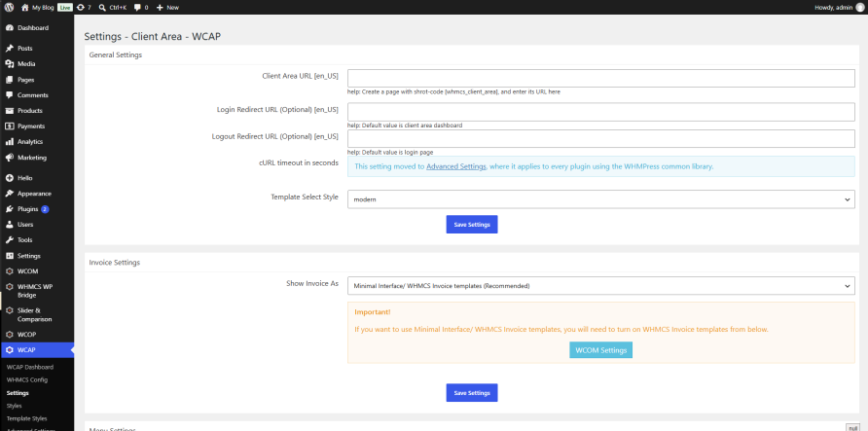Click the General Settings section heading
The height and width of the screenshot is (431, 868).
coord(115,54)
